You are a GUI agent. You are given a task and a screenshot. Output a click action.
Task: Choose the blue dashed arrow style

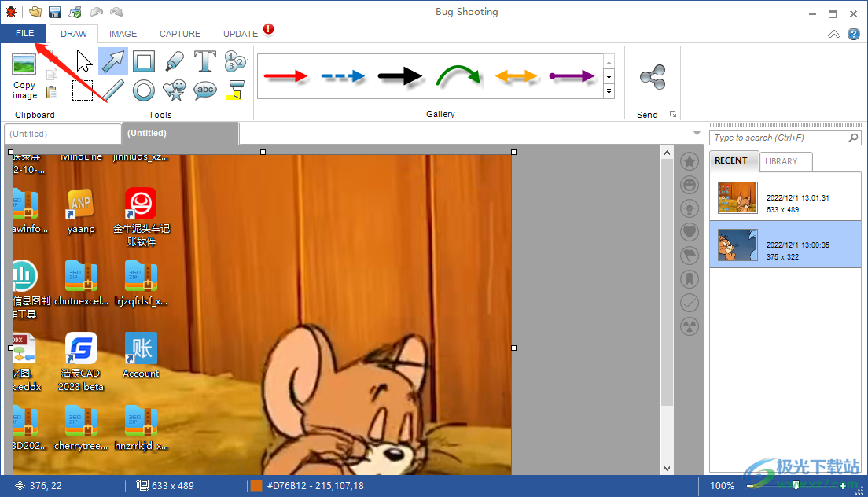tap(344, 76)
